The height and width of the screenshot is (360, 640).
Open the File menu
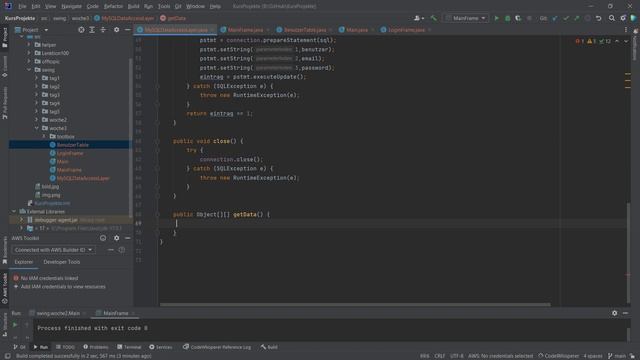click(x=22, y=7)
